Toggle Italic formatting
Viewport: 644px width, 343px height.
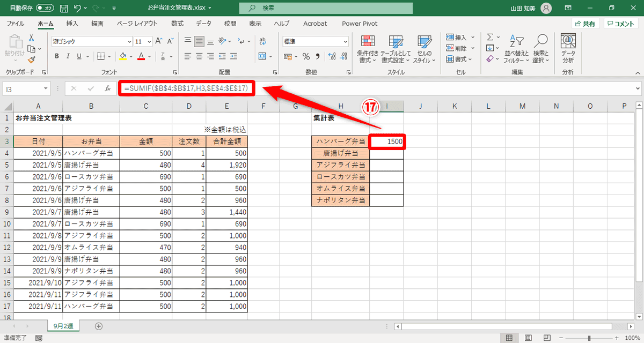(68, 56)
